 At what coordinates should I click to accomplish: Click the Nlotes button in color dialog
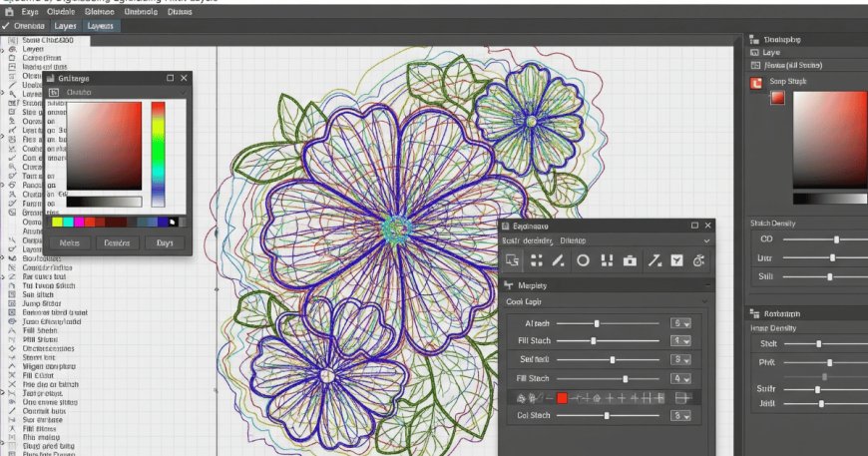pos(69,242)
